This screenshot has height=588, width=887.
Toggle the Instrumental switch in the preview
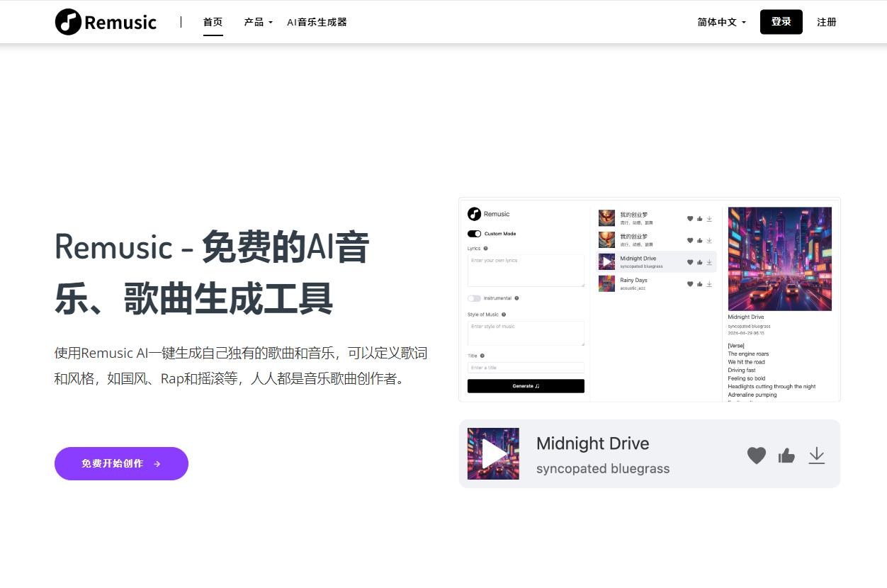474,298
